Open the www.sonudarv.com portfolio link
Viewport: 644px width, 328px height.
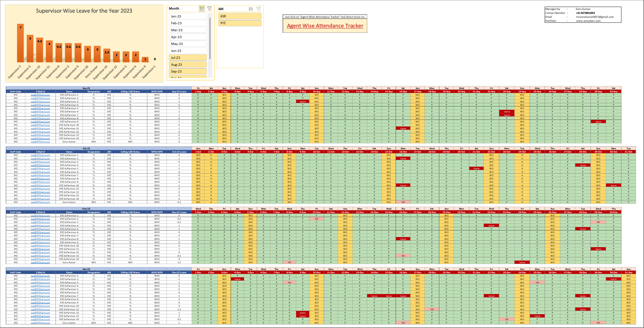pos(588,21)
